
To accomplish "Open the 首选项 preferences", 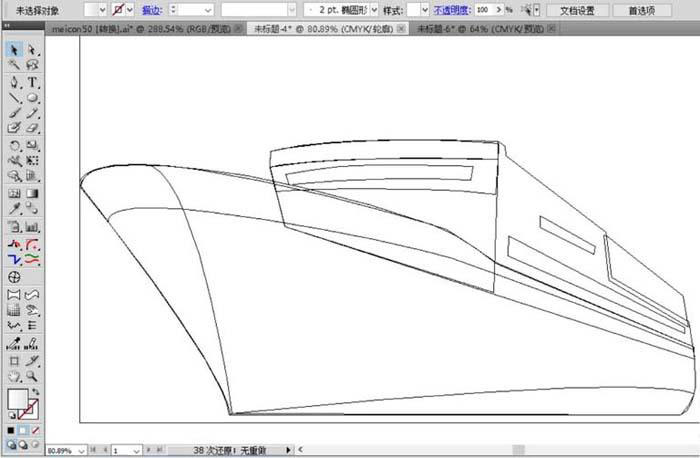I will 642,10.
